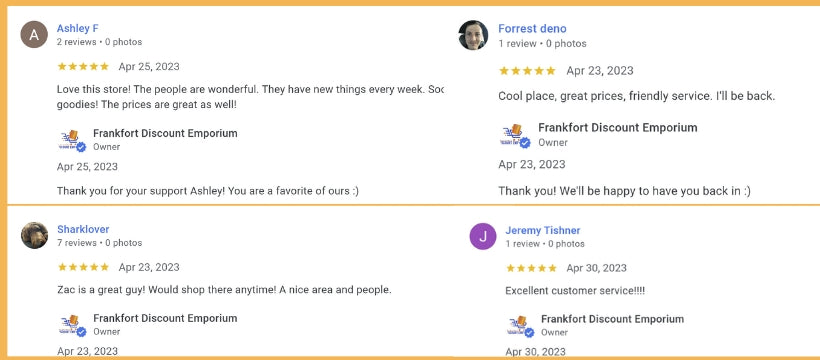Click the 'Excellent customer service!!!!' review text
Viewport: 820px width, 360px height.
[x=575, y=290]
